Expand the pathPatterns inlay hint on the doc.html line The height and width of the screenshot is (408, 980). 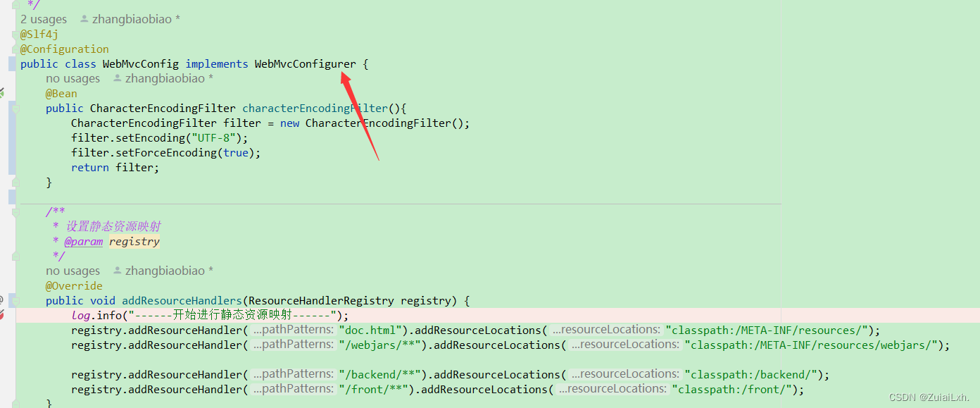pos(292,329)
